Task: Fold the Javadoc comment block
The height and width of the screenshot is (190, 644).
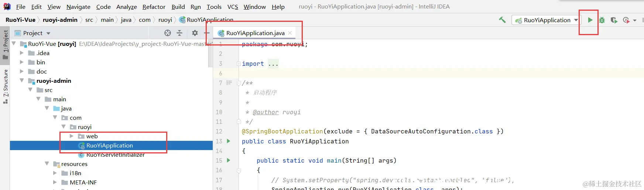Action: point(239,83)
